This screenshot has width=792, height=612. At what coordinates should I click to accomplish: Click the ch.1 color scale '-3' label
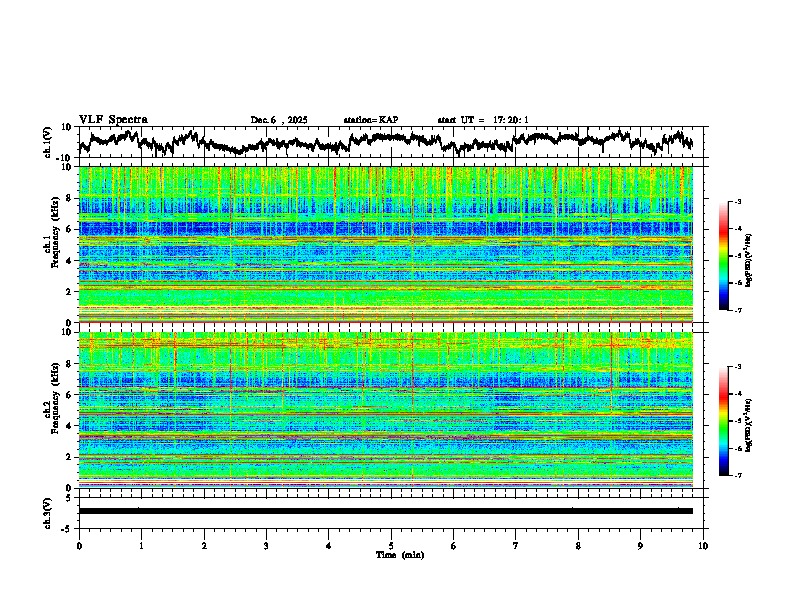738,201
